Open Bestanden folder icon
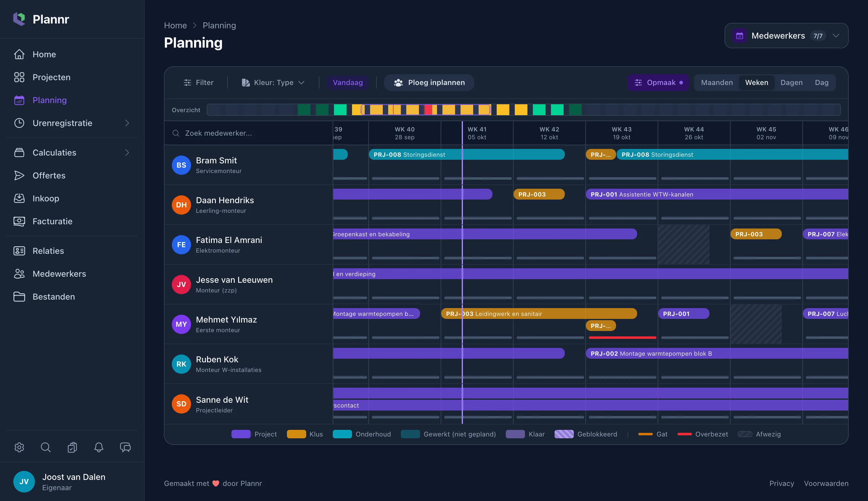Screen dimensions: 868x501 point(19,297)
